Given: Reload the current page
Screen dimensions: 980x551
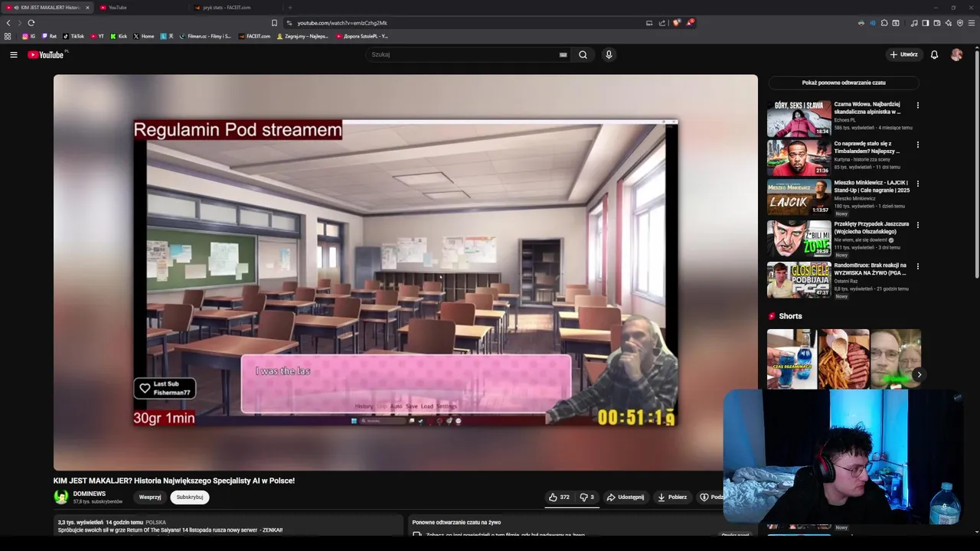Looking at the screenshot, I should coord(31,23).
